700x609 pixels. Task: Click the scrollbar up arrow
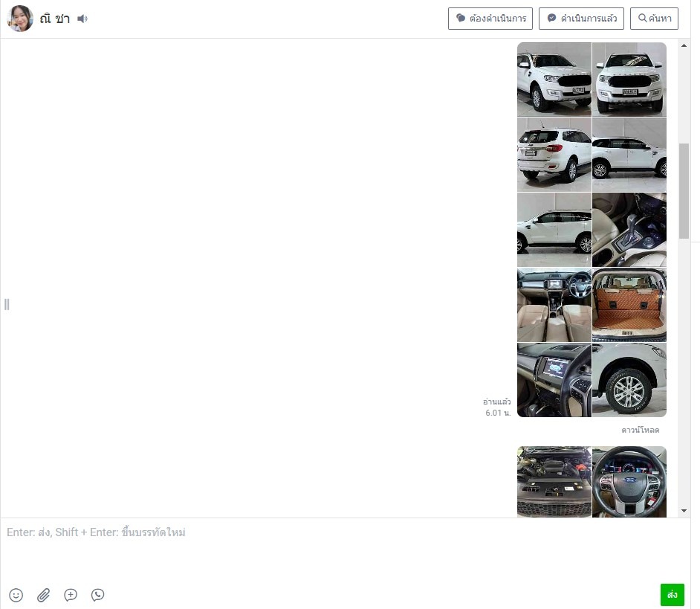point(684,45)
